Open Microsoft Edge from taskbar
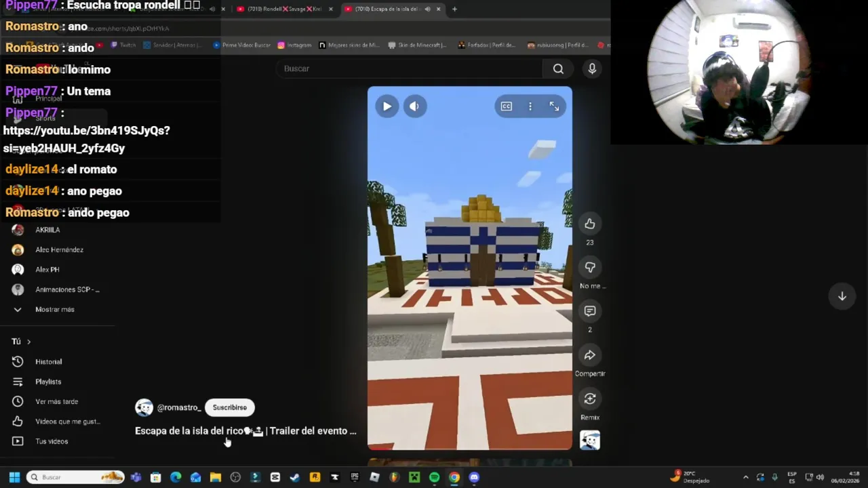The width and height of the screenshot is (868, 488). pos(176,477)
